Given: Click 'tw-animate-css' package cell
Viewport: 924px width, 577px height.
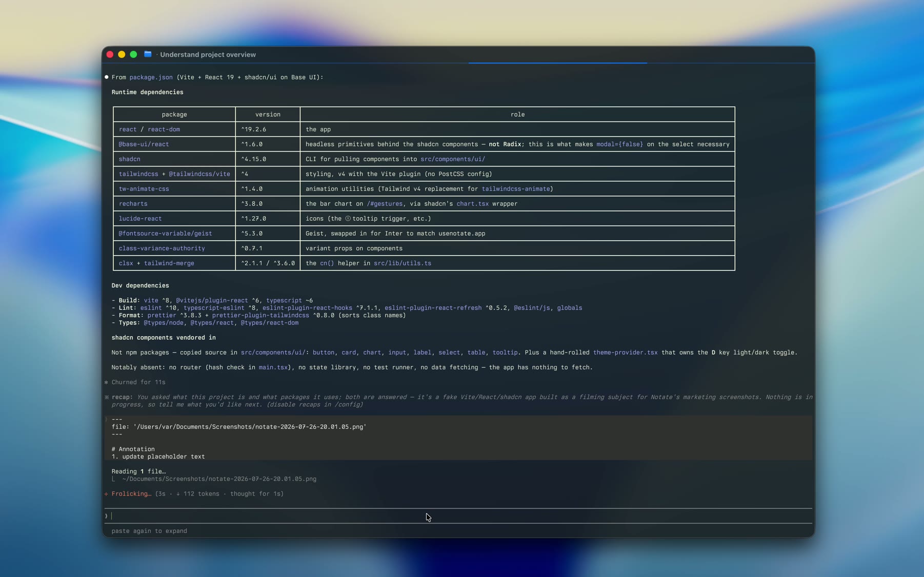Looking at the screenshot, I should coord(144,189).
